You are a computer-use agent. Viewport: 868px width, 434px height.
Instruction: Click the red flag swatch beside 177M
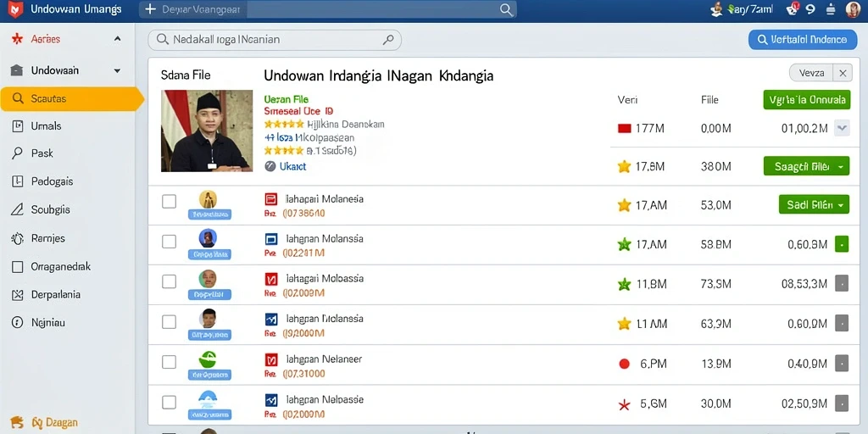pos(624,129)
